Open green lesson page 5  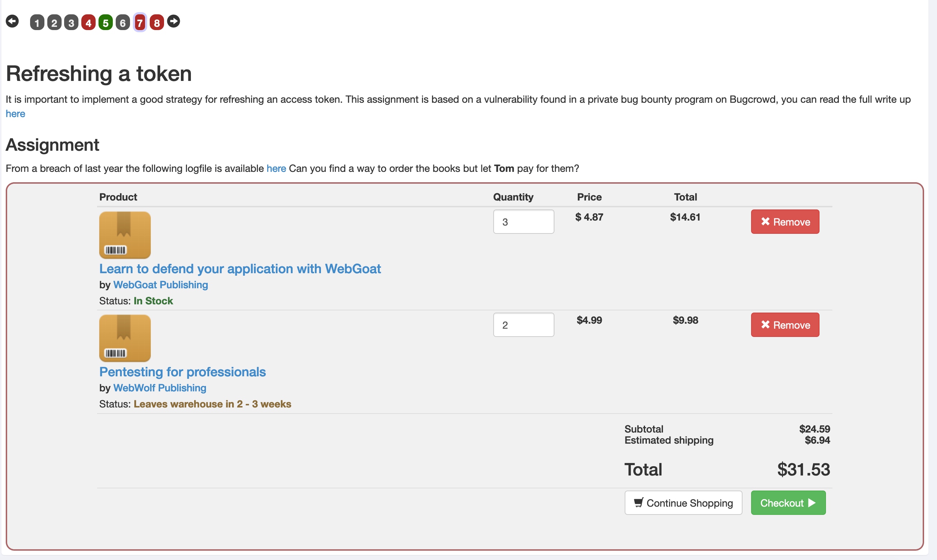coord(106,23)
